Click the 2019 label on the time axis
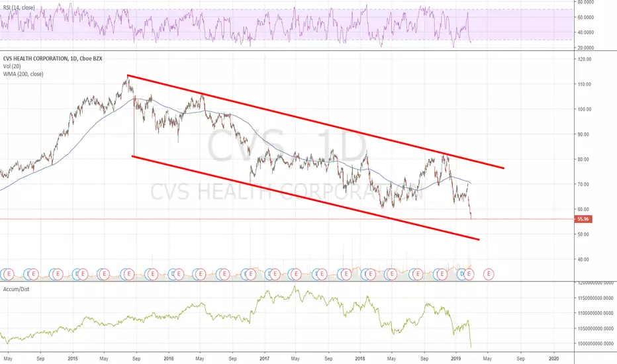 coord(456,359)
